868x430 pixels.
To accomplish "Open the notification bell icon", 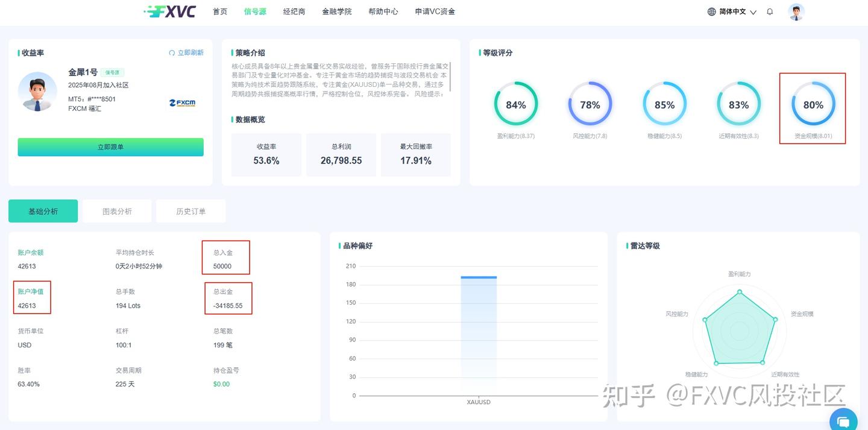I will pyautogui.click(x=770, y=11).
